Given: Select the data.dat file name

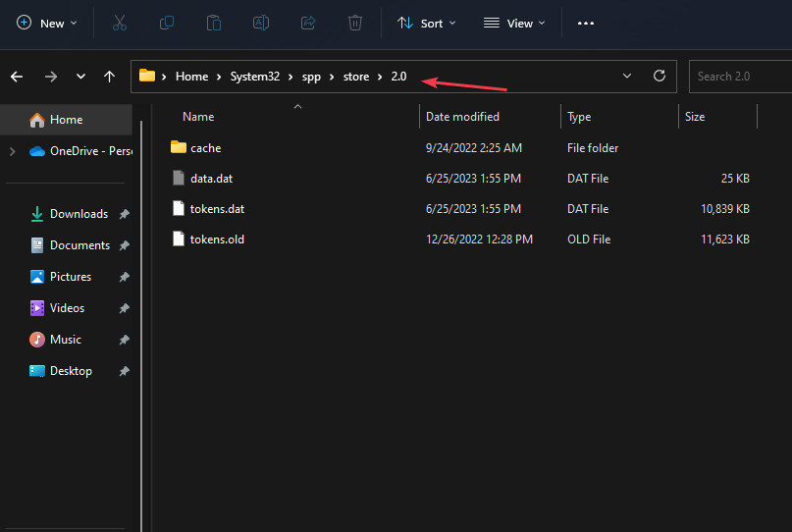Looking at the screenshot, I should click(212, 179).
